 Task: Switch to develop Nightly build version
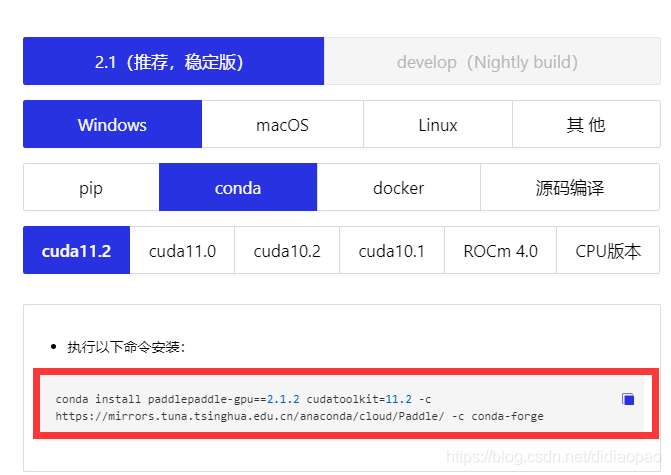tap(487, 62)
